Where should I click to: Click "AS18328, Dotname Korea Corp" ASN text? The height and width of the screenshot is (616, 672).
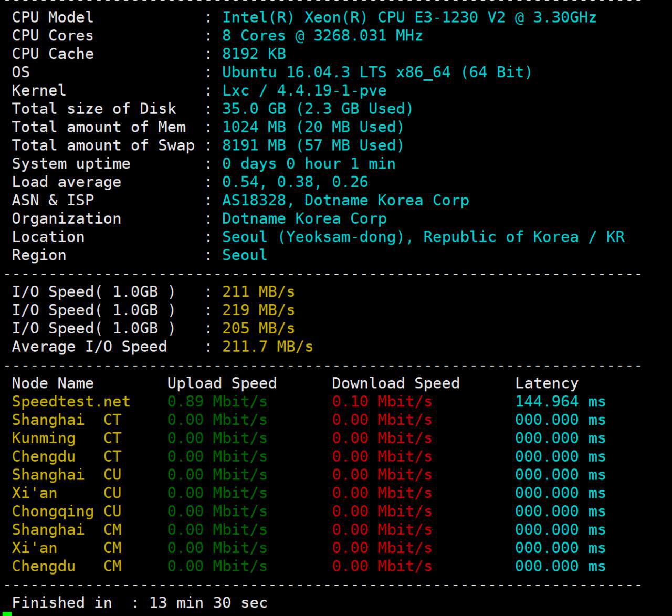pyautogui.click(x=345, y=201)
